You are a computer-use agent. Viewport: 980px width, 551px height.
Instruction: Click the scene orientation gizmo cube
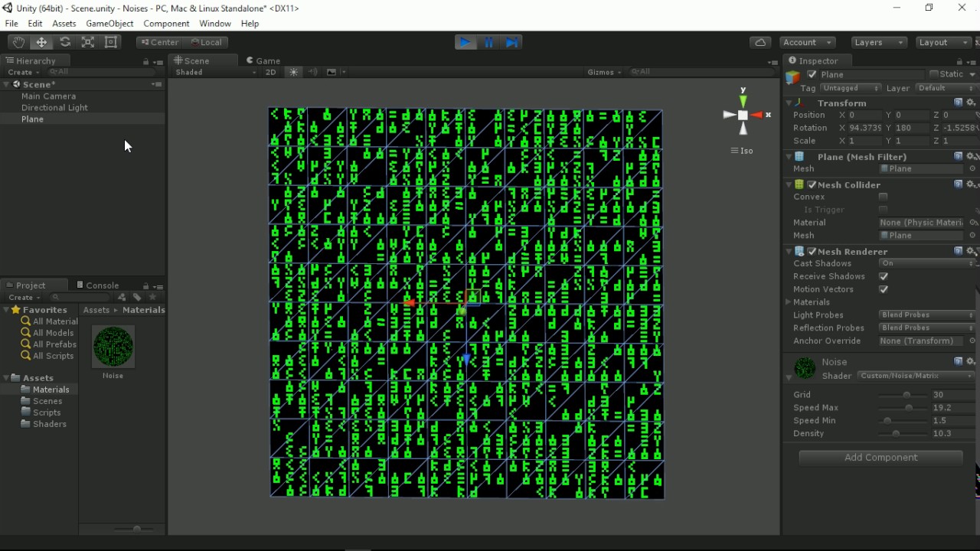743,115
